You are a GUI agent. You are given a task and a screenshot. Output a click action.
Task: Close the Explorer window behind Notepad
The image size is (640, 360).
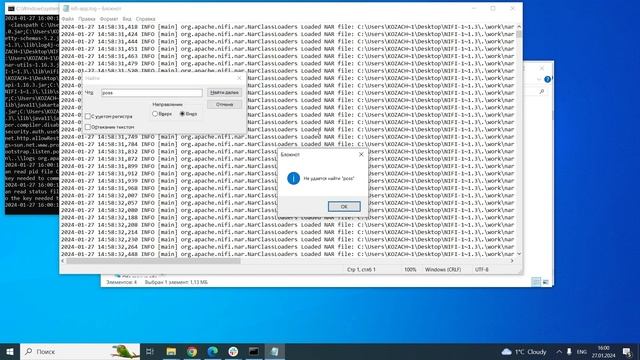(542, 68)
